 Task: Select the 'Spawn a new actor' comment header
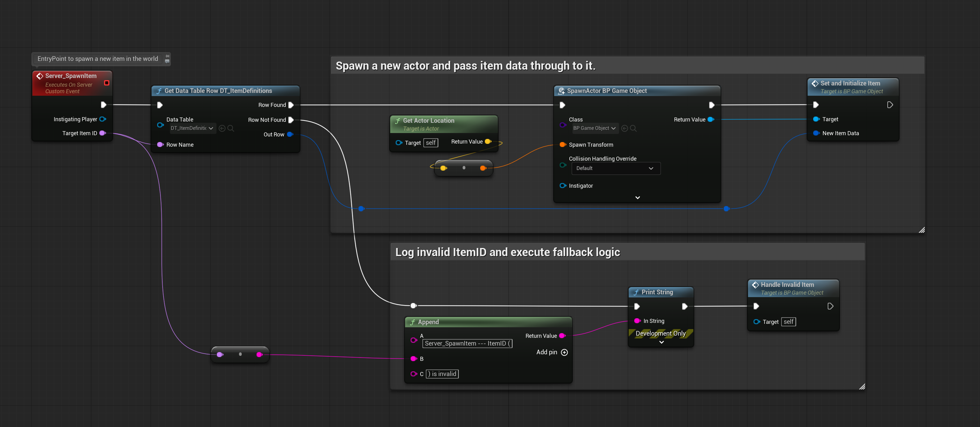point(628,66)
